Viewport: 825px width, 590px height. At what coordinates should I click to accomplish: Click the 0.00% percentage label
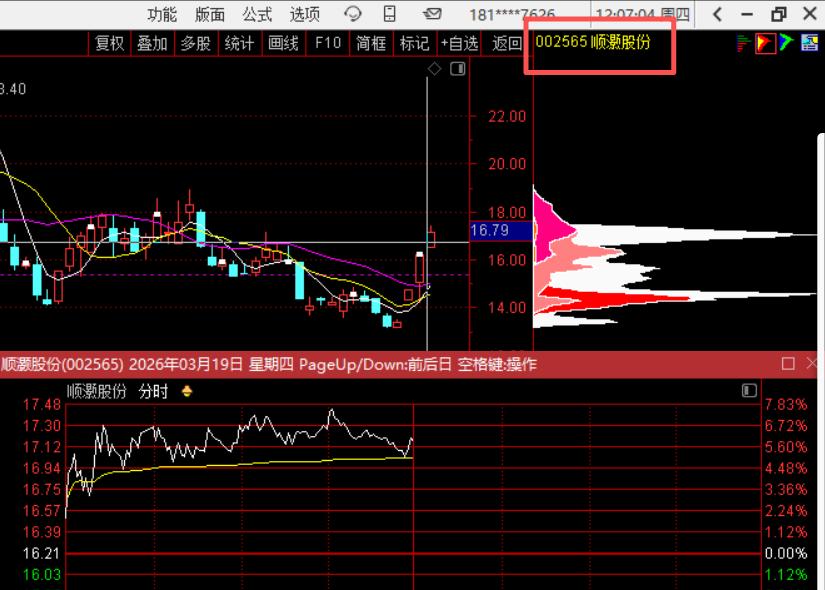(x=786, y=553)
